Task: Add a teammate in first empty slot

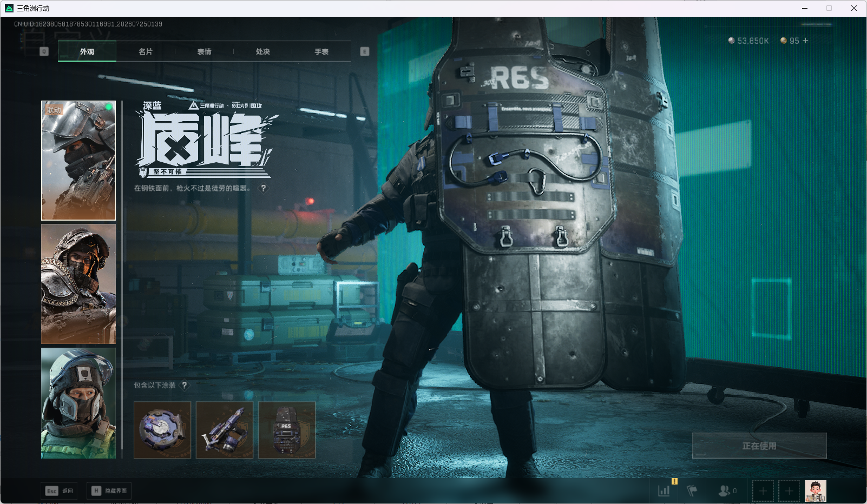Action: [x=763, y=491]
